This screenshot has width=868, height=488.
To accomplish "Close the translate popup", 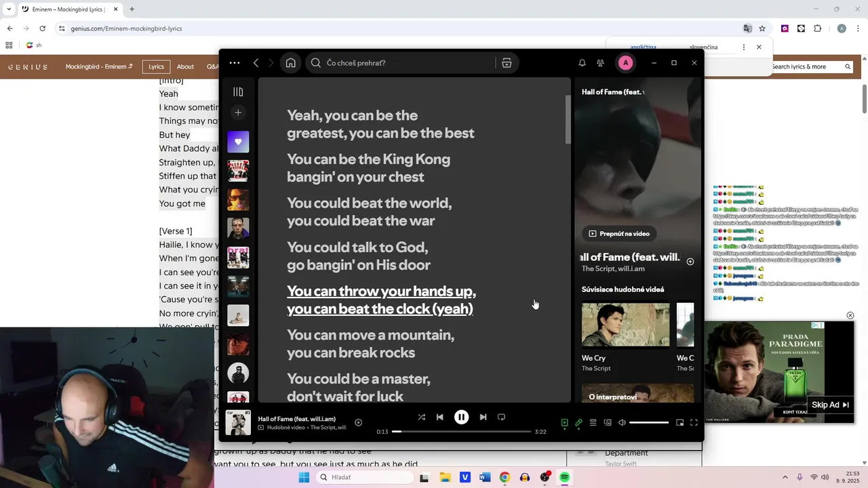I will [x=759, y=47].
